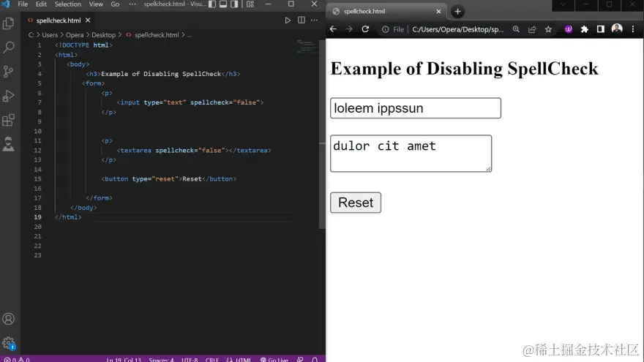The width and height of the screenshot is (644, 362).
Task: Click the Desktop breadcrumb segment
Action: pos(103,35)
